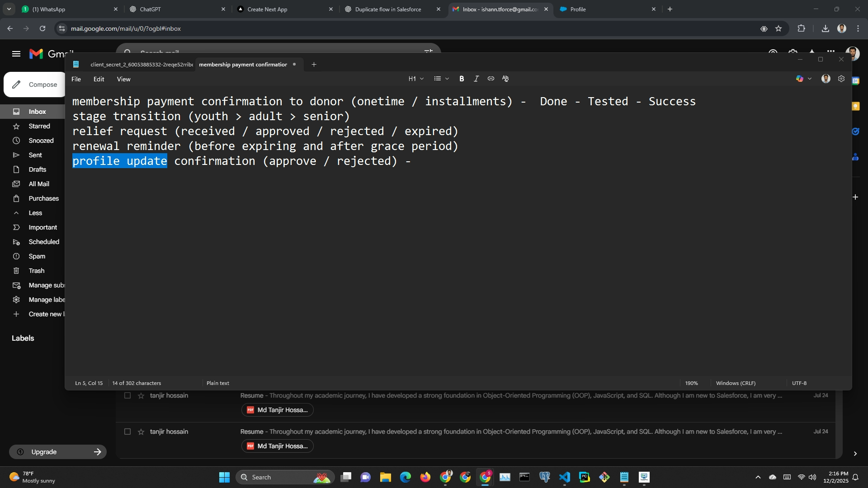The width and height of the screenshot is (868, 488).
Task: Expand the list style dropdown
Action: click(x=441, y=79)
